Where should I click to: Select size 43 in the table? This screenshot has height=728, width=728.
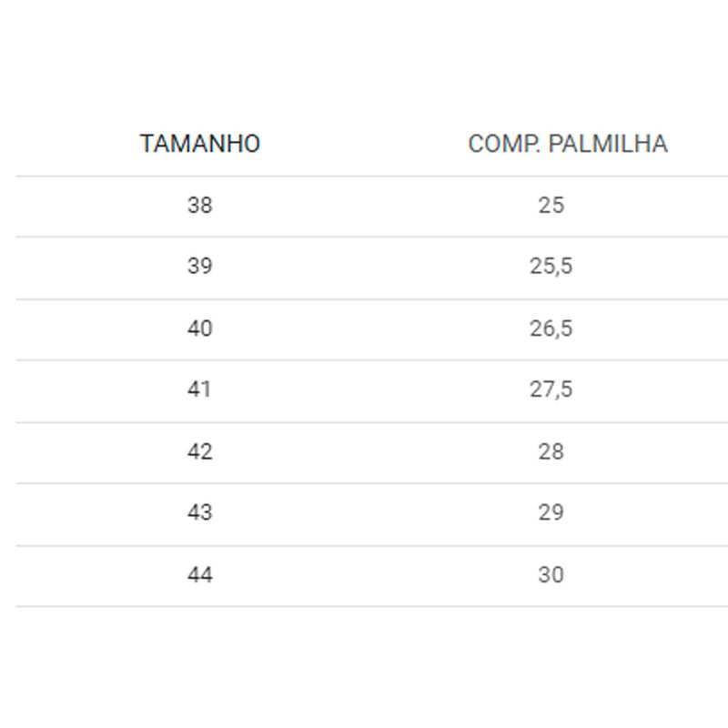pos(200,512)
